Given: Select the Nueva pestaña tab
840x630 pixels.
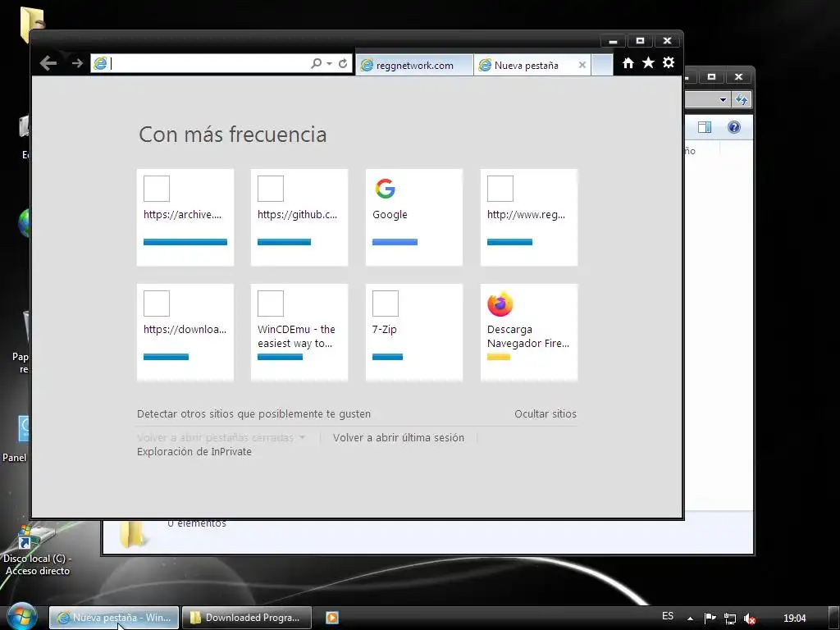Looking at the screenshot, I should pyautogui.click(x=526, y=66).
